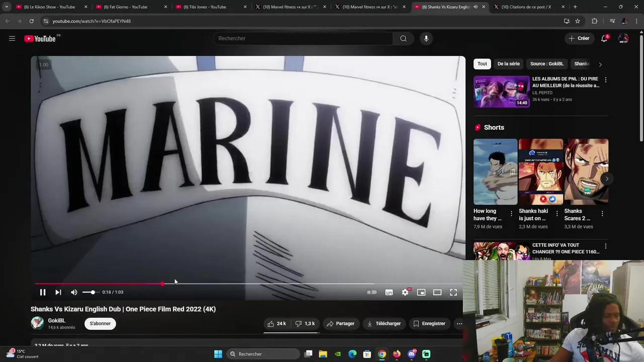Click the address bar URL
Image resolution: width=644 pixels, height=362 pixels.
[92, 21]
